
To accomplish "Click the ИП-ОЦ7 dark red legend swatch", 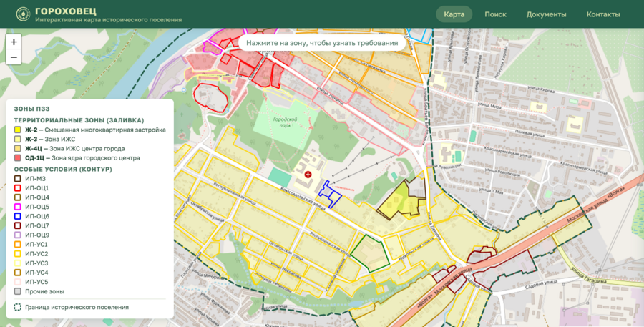I will [18, 225].
